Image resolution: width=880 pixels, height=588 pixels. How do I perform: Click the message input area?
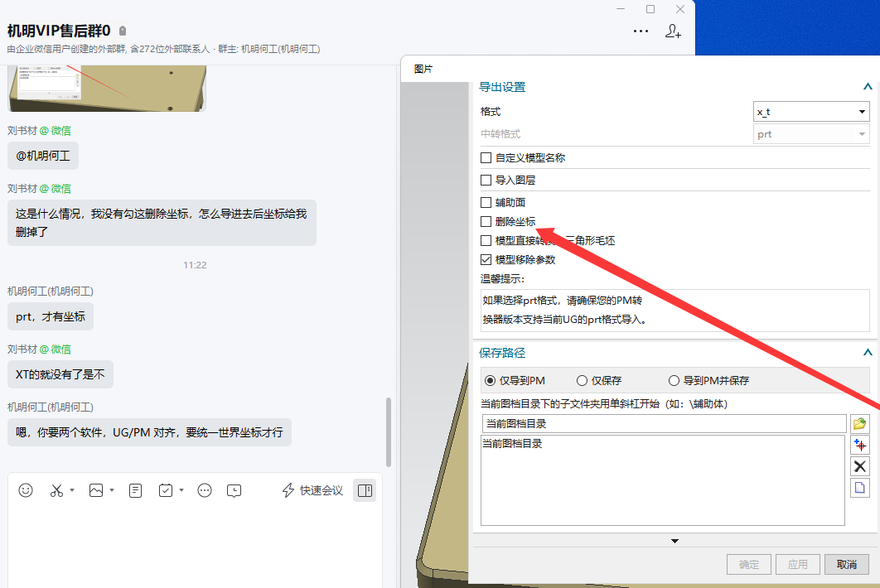(195, 544)
